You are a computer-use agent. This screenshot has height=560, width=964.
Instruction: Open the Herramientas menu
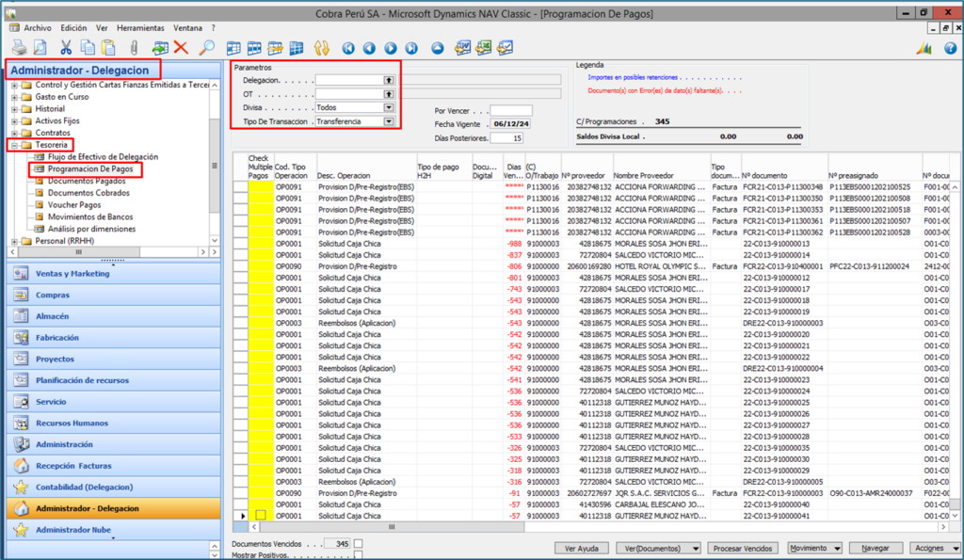point(140,27)
